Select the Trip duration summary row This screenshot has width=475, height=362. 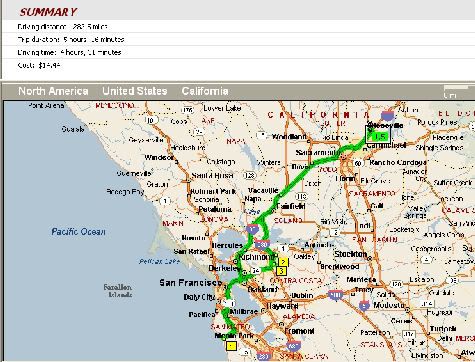point(237,39)
